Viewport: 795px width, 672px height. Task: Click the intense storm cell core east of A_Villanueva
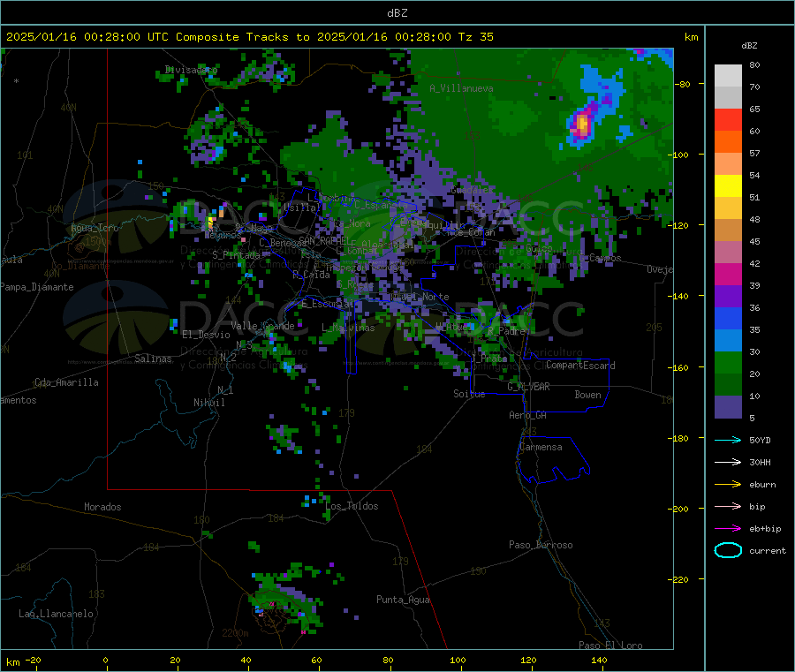[582, 123]
